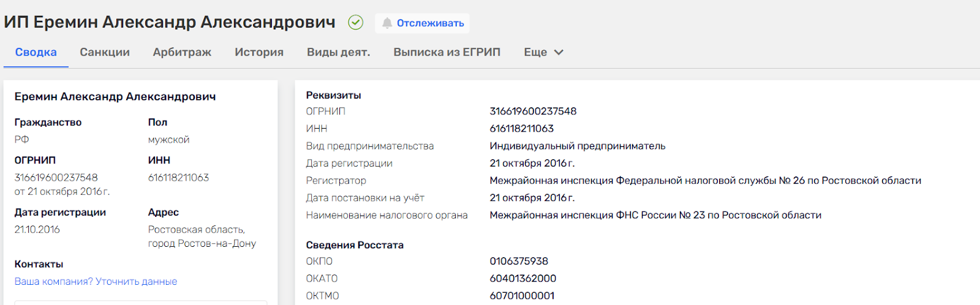Screen dimensions: 980x305
Task: Click the ИНН number in Реквизиты section
Action: (521, 129)
